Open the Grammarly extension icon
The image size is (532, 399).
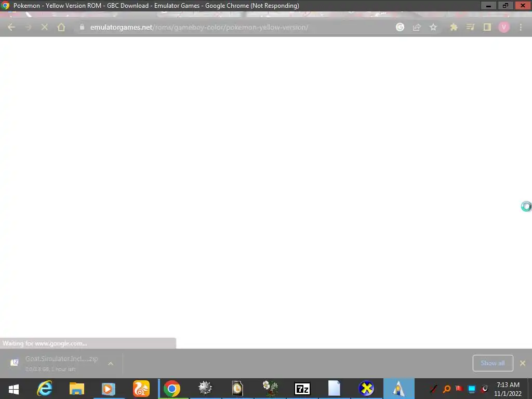[x=400, y=27]
